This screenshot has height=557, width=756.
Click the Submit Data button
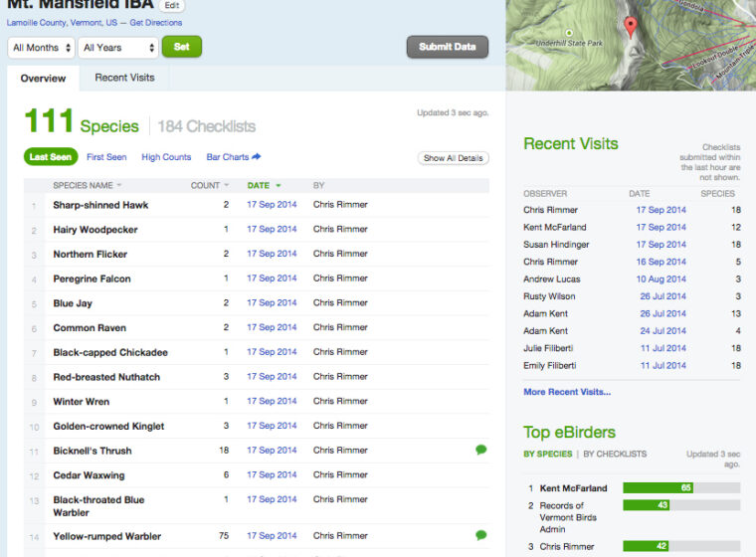pos(447,47)
